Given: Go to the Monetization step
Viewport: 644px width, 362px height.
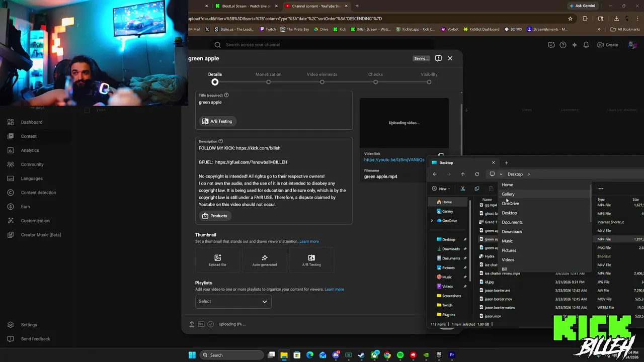Looking at the screenshot, I should [268, 78].
